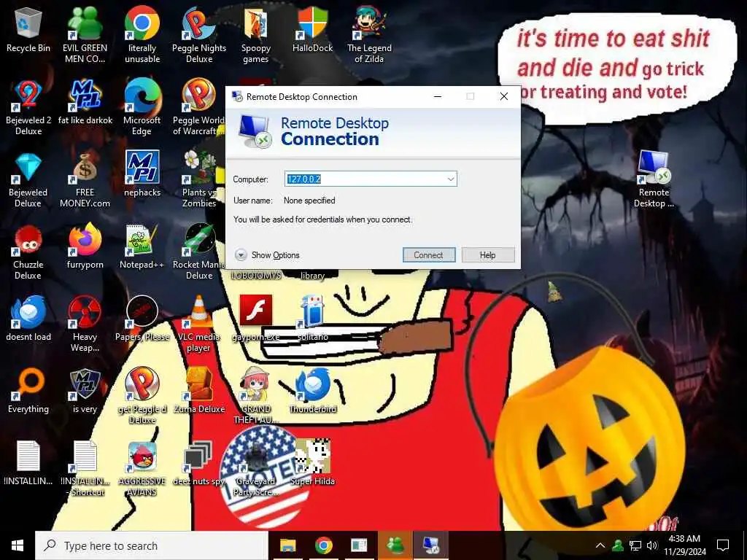Select the VLC media player icon
The height and width of the screenshot is (560, 747).
point(199,324)
